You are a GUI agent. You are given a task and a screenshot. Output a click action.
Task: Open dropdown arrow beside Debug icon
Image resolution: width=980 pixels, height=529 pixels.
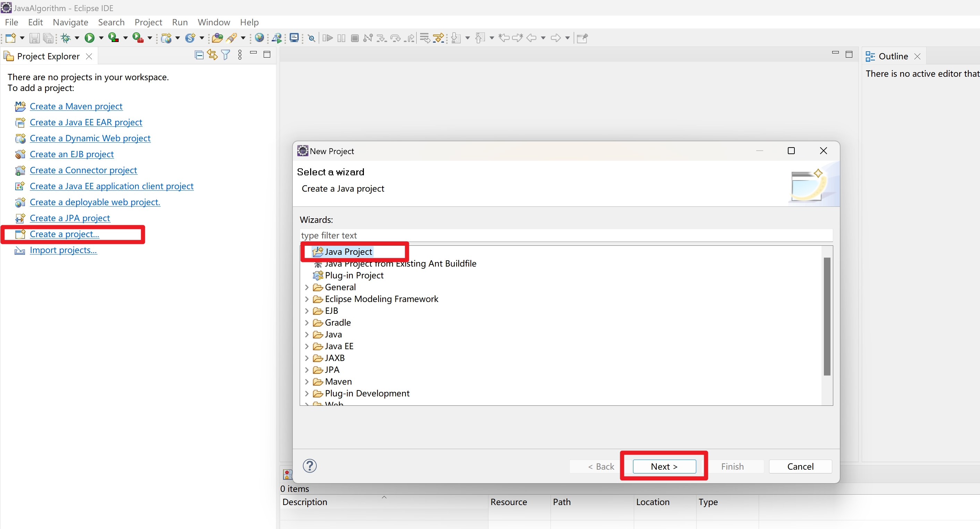coord(77,38)
